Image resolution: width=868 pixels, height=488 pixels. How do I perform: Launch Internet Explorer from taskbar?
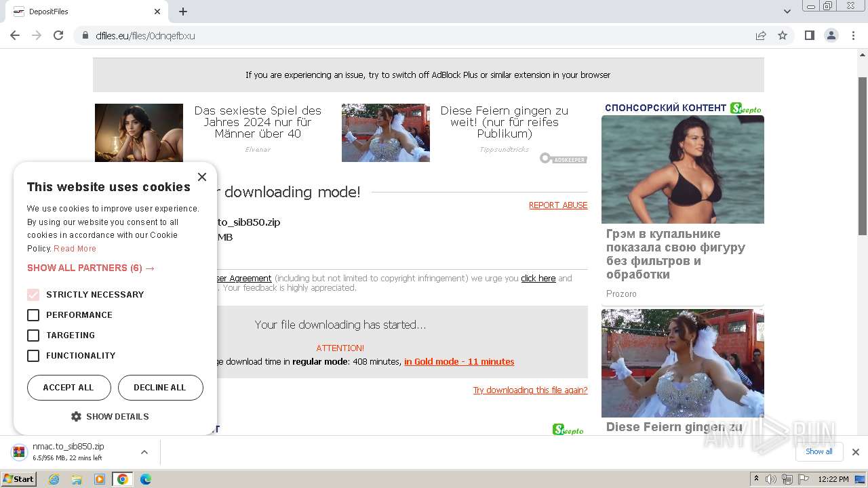coord(54,479)
